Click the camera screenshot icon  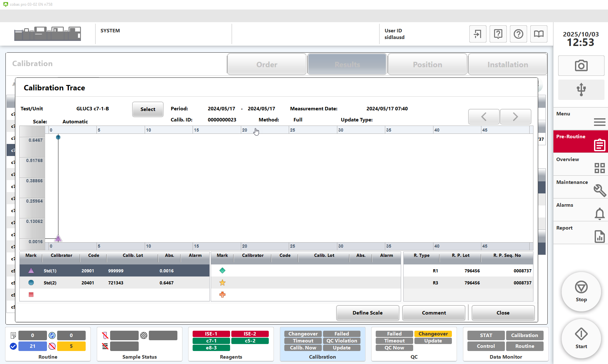click(581, 66)
